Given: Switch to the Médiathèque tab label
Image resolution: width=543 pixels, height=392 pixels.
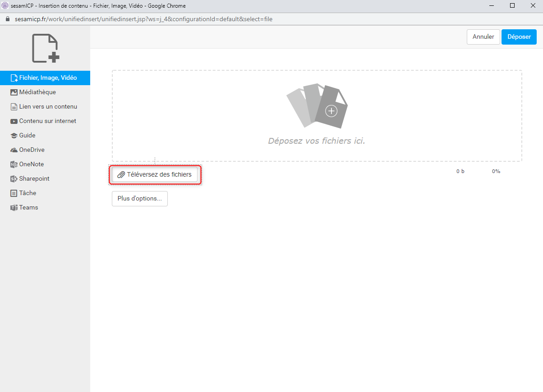Looking at the screenshot, I should point(37,92).
